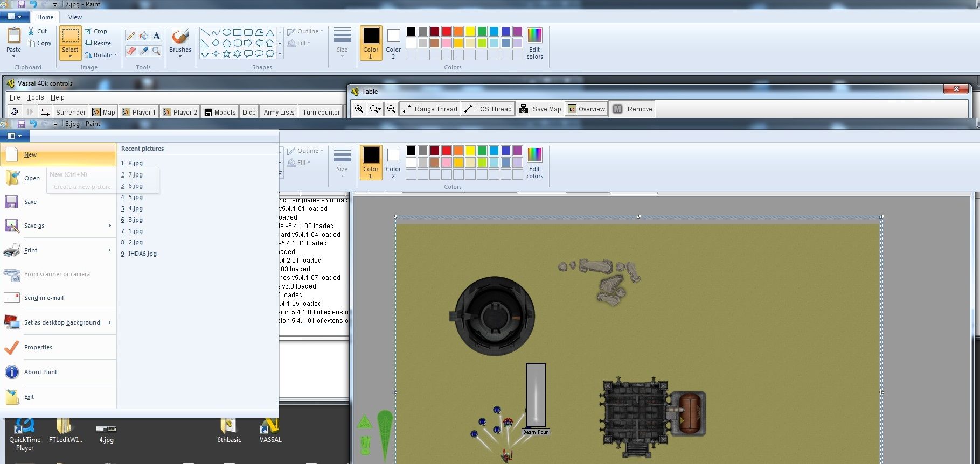Choose the Oval shape from the Shapes gallery

[227, 32]
